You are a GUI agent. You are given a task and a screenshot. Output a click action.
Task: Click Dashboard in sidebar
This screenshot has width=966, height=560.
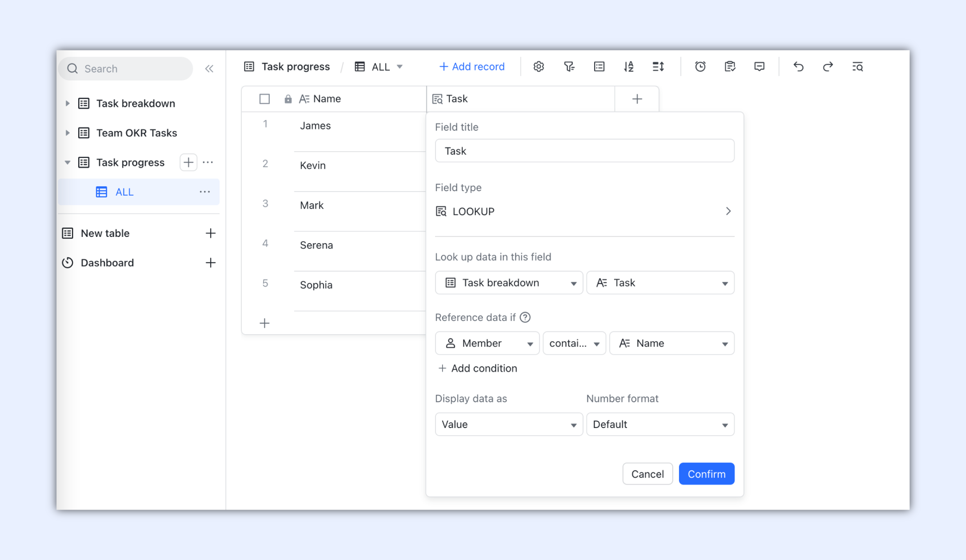pyautogui.click(x=107, y=263)
